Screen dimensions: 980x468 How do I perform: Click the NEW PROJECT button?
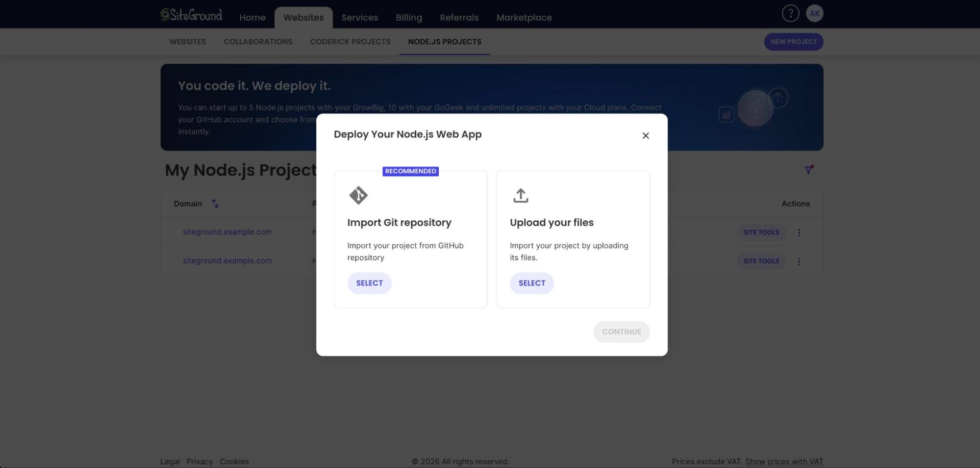coord(793,42)
